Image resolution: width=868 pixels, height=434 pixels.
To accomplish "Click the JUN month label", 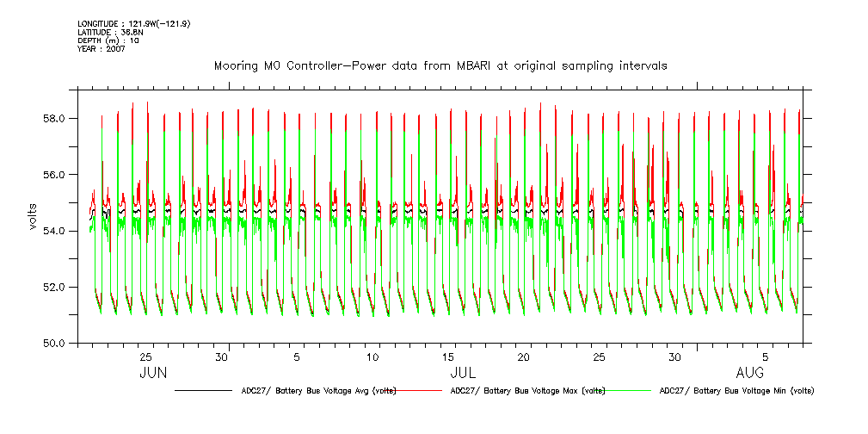I will point(153,374).
